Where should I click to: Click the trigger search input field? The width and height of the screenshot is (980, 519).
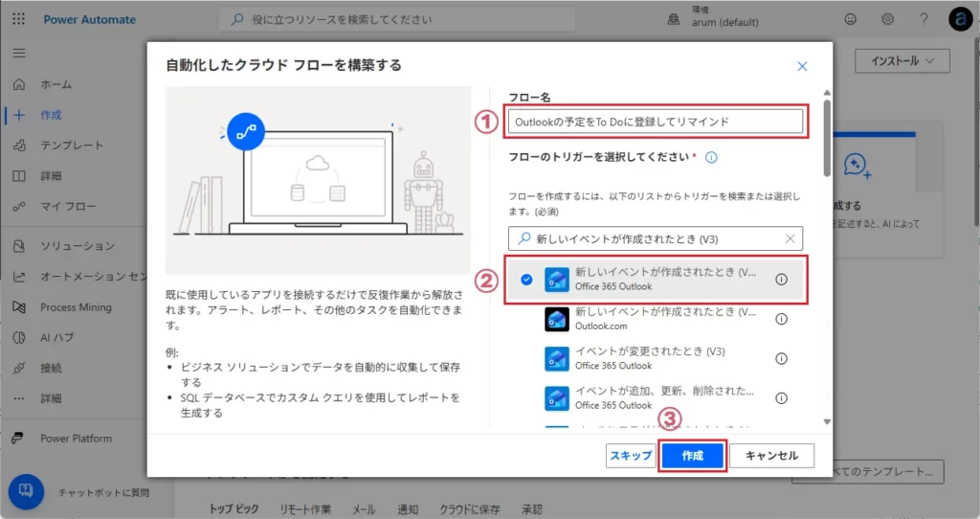point(655,238)
